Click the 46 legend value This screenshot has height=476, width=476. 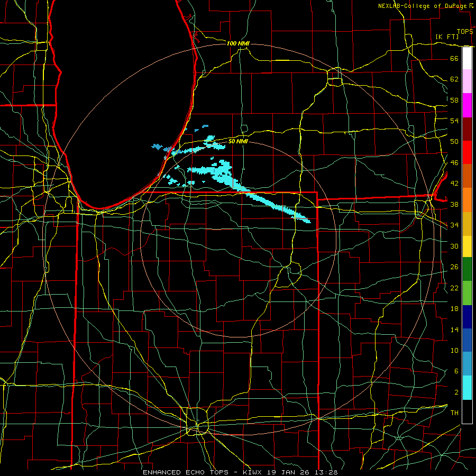click(x=454, y=162)
